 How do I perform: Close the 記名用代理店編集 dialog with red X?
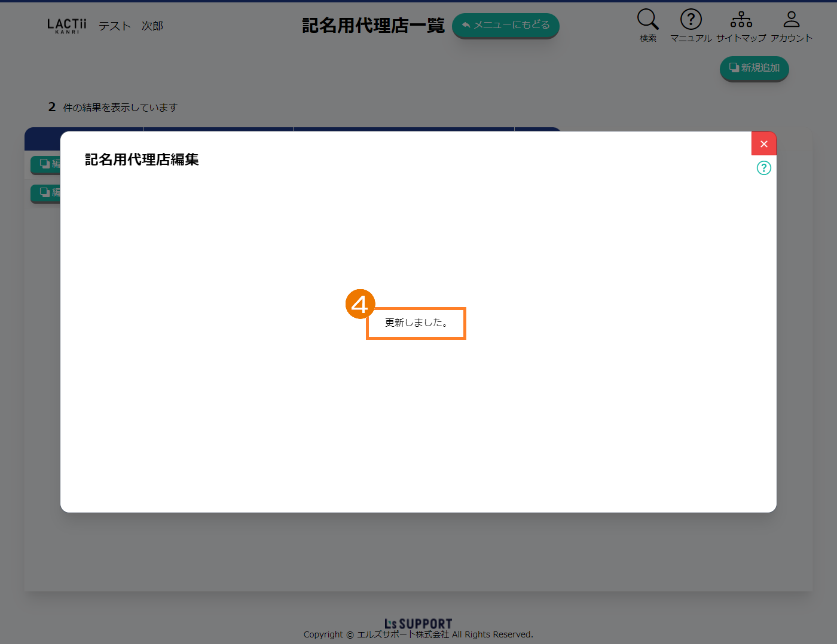763,144
